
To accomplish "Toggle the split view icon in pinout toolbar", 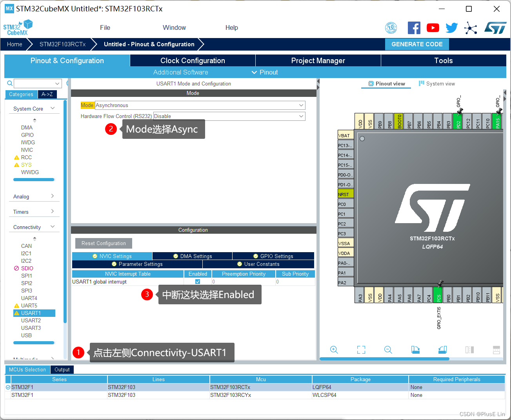I will [469, 350].
